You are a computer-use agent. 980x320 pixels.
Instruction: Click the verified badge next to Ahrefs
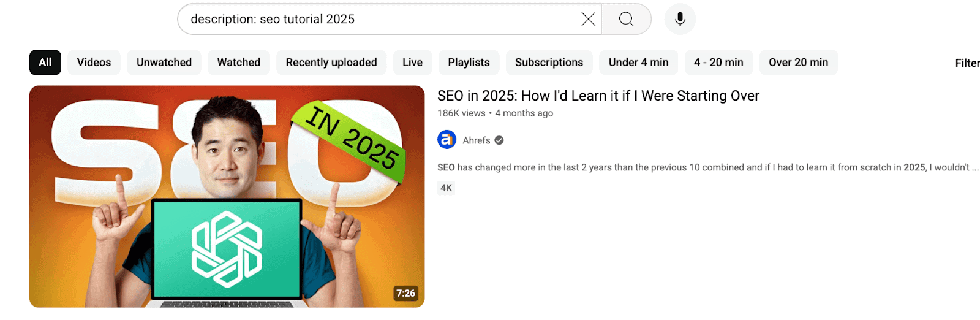coord(499,140)
